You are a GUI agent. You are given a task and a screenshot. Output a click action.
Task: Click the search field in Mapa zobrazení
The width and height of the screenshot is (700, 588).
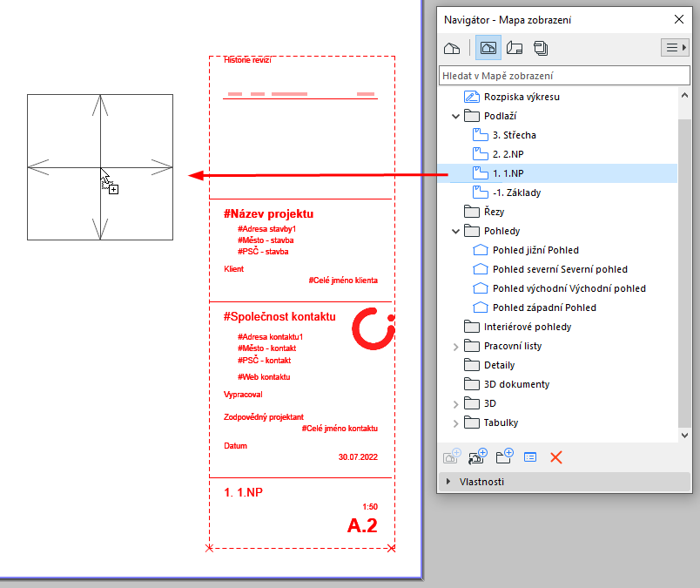click(x=564, y=76)
